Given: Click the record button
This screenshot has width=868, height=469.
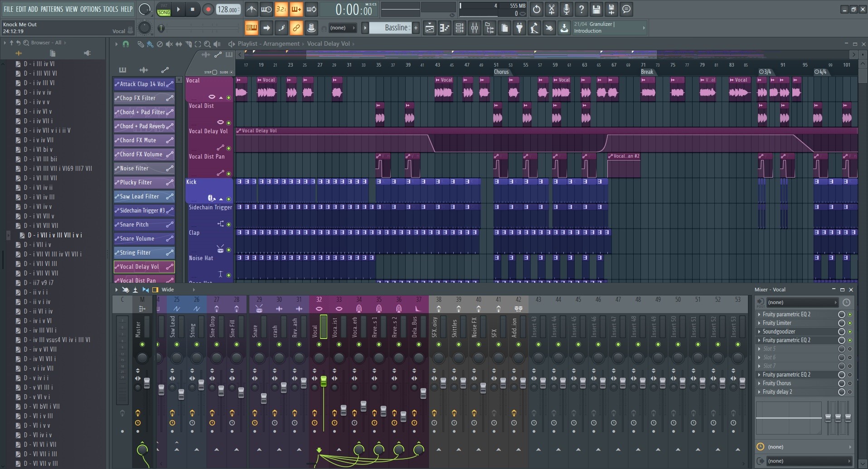Looking at the screenshot, I should pos(208,10).
